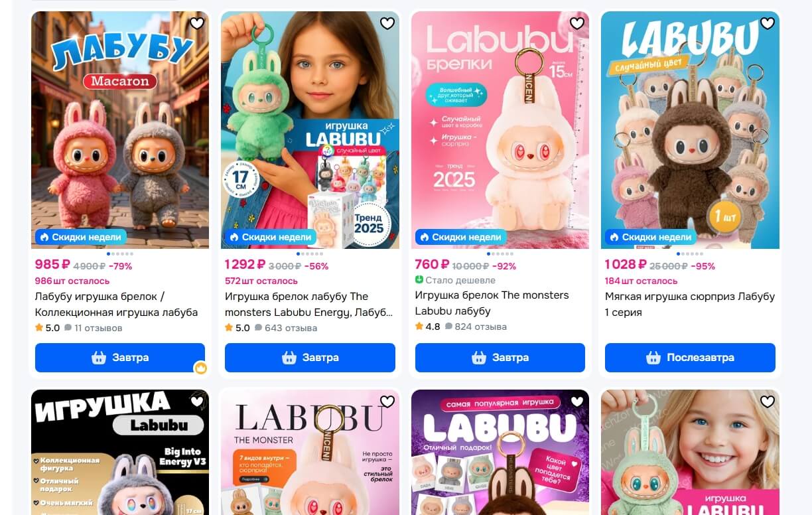Click the orange badge icon below first card
Viewport: 812px width, 515px height.
point(200,368)
